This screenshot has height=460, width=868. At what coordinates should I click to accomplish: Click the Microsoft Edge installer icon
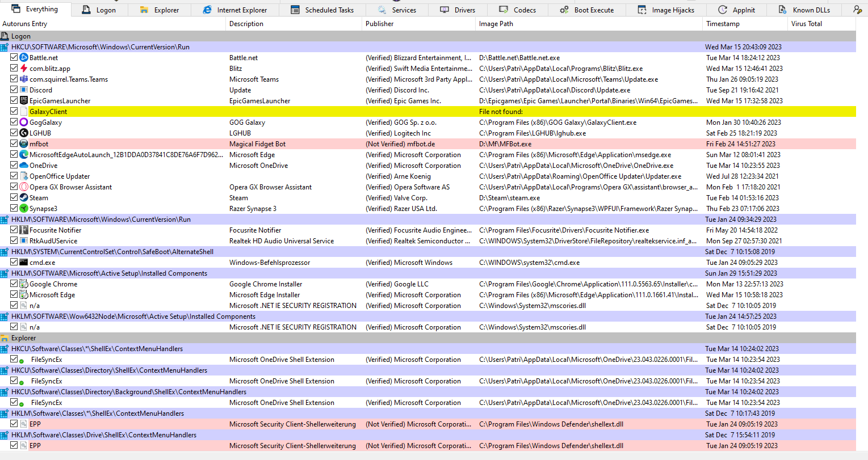coord(24,294)
